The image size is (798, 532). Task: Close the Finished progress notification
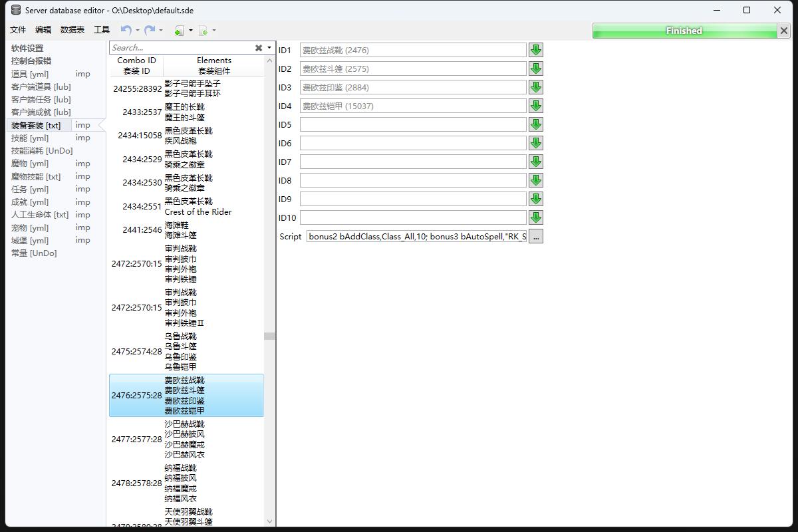click(x=783, y=31)
